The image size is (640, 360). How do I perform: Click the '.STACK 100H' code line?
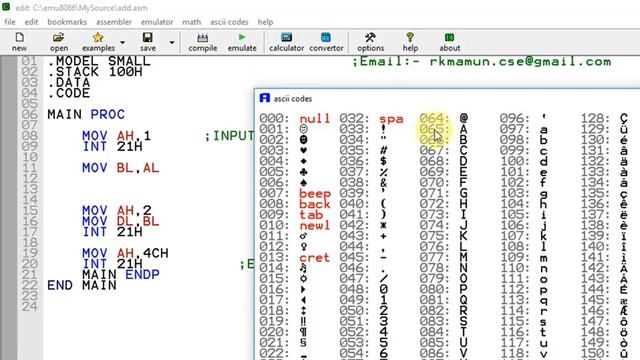pyautogui.click(x=95, y=72)
